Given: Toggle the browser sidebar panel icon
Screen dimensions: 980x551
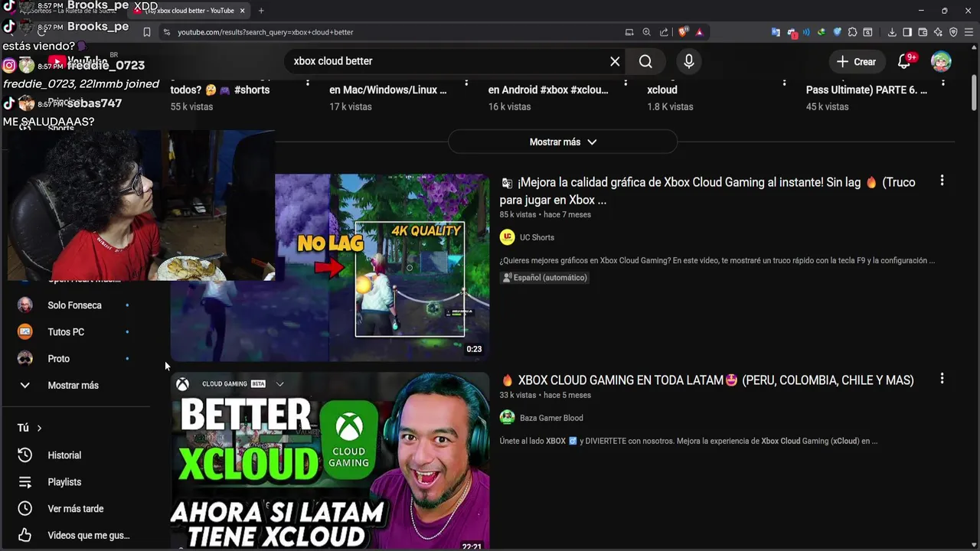Looking at the screenshot, I should click(907, 32).
